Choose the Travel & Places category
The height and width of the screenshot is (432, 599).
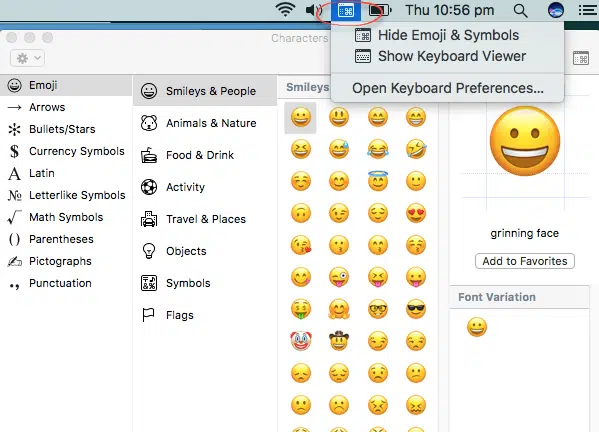click(205, 219)
